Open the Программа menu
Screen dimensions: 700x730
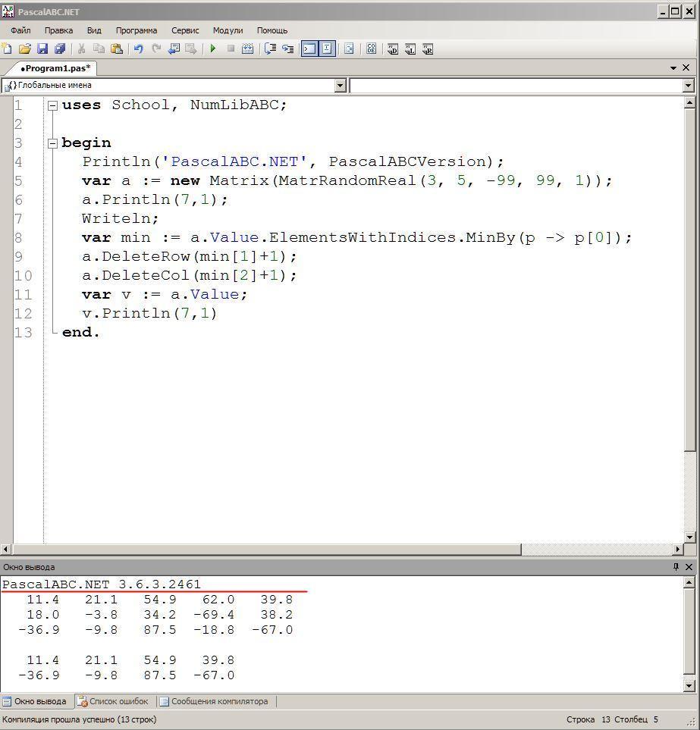137,30
